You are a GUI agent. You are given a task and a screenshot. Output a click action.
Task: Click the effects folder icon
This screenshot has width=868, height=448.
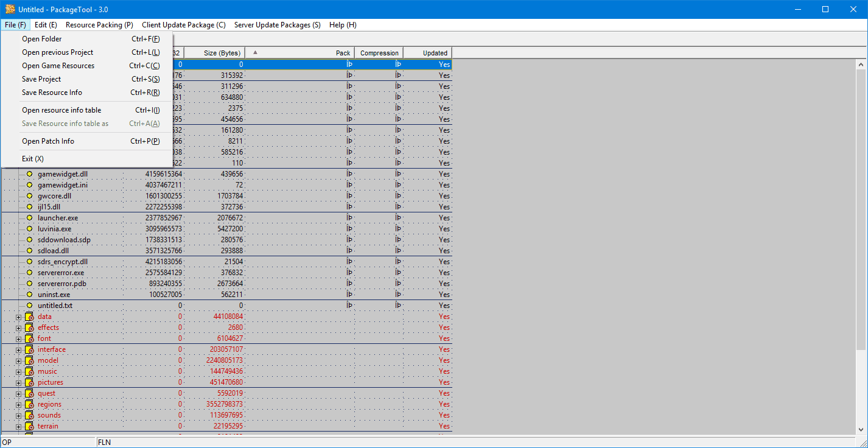pos(29,327)
